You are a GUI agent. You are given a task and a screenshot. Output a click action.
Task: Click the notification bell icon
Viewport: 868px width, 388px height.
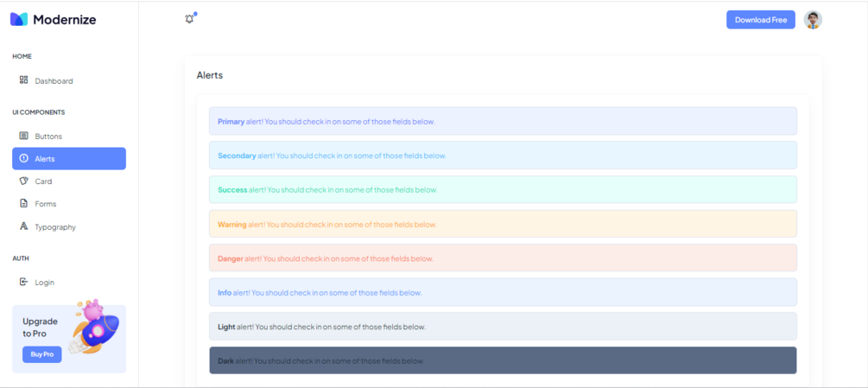pos(190,19)
